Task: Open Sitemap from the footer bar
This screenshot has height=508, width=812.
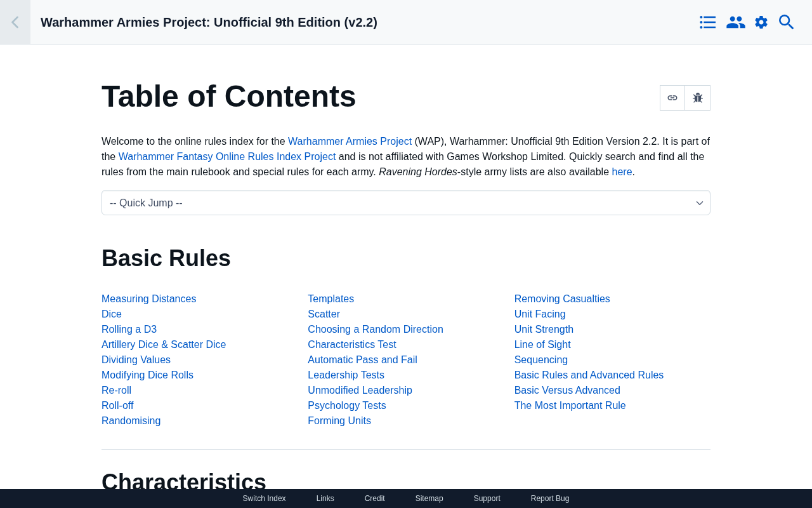Action: [429, 498]
